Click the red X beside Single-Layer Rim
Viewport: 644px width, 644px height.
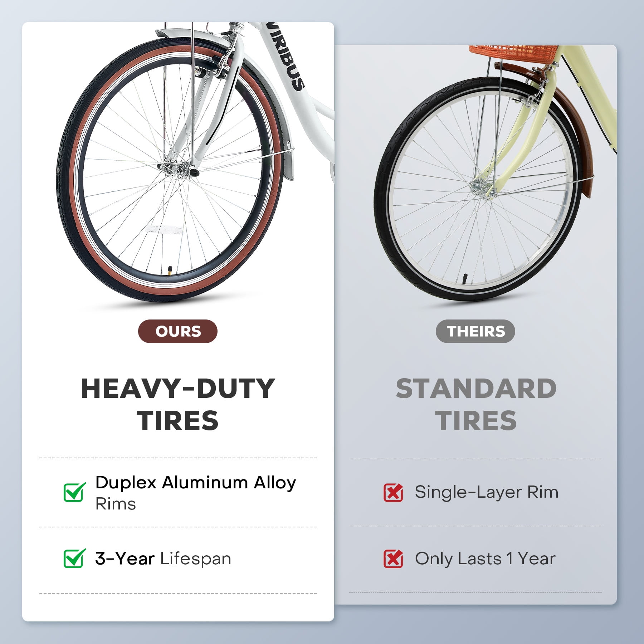(393, 492)
